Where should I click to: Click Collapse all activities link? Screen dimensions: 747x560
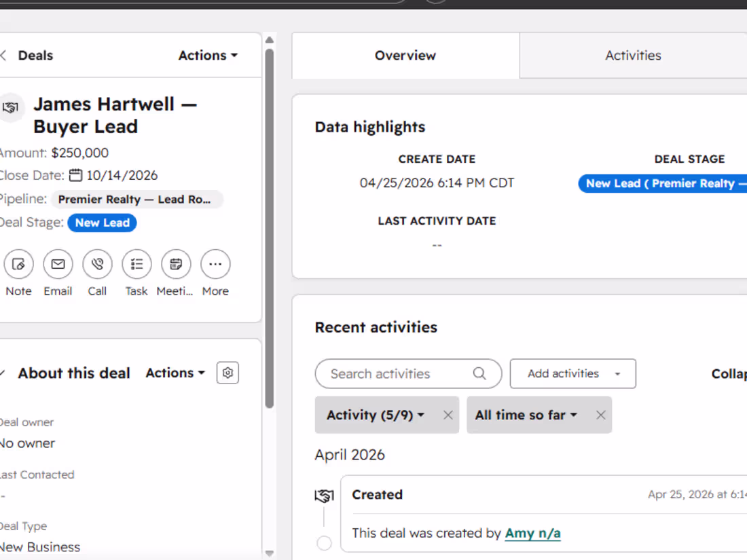click(729, 374)
